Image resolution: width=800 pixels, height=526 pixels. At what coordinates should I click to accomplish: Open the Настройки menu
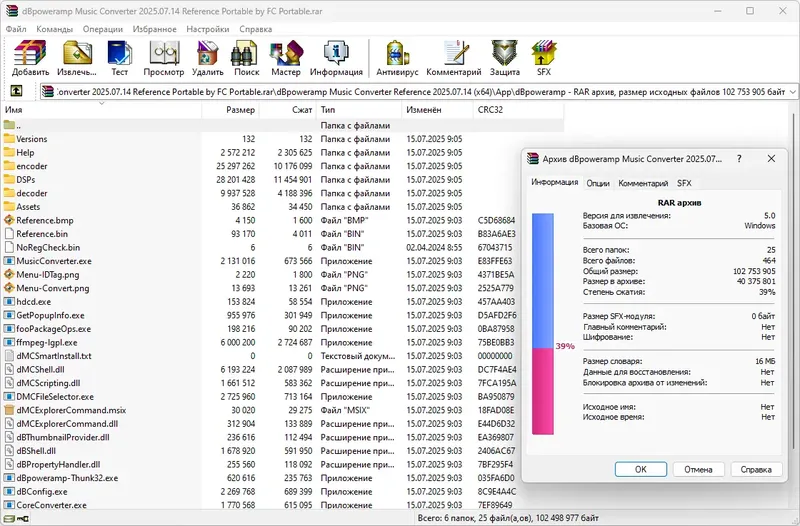click(x=208, y=29)
